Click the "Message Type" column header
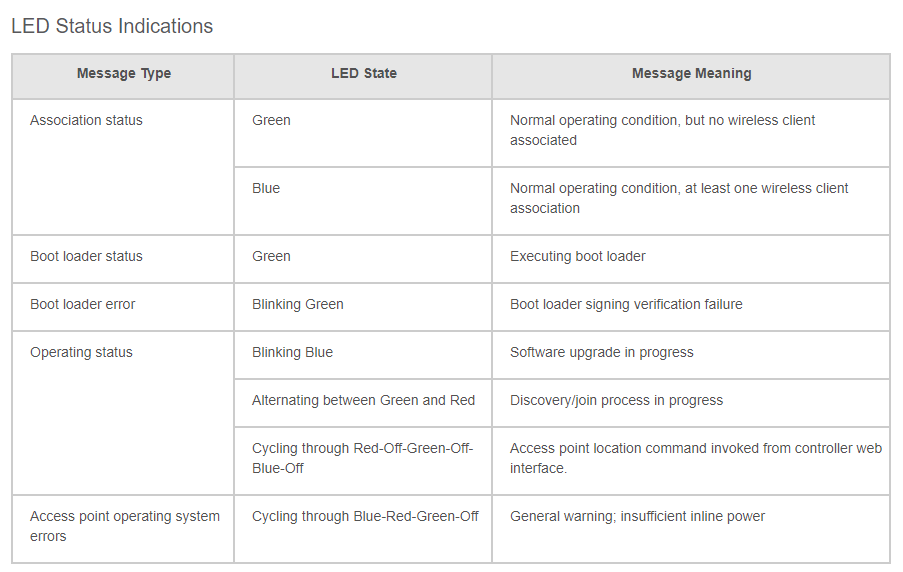The image size is (903, 572). [124, 73]
